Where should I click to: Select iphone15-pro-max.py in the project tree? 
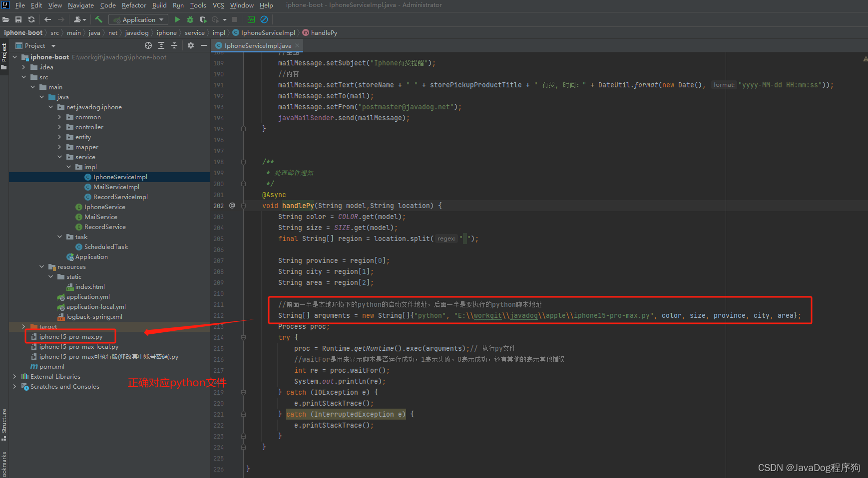(x=70, y=337)
